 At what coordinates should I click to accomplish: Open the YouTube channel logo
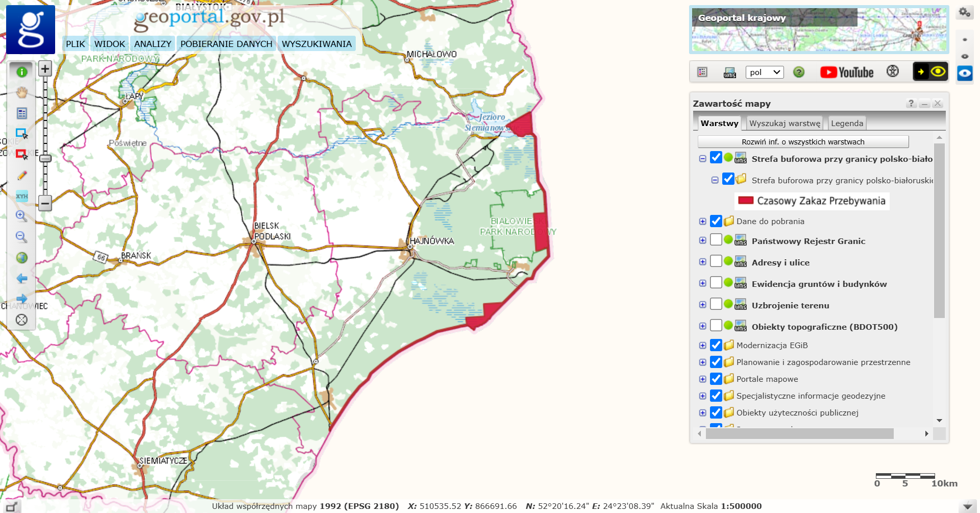coord(847,72)
